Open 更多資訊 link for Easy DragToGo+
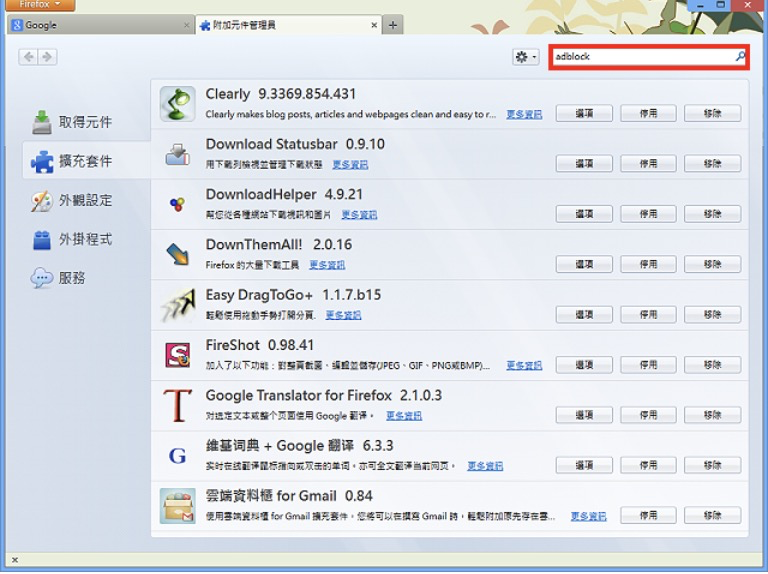 click(343, 315)
